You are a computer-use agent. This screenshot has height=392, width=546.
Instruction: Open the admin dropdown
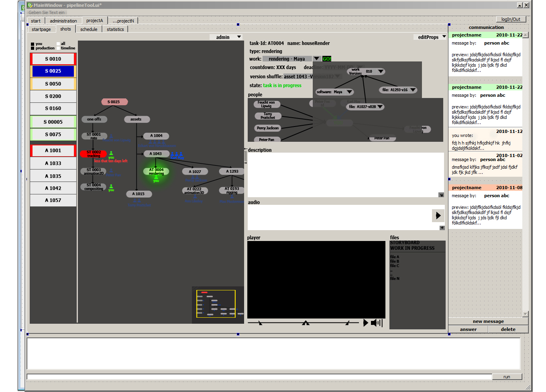tap(226, 37)
